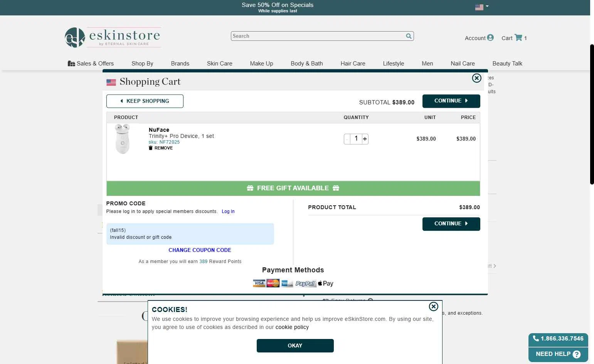Click the American Express payment icon

pyautogui.click(x=287, y=283)
